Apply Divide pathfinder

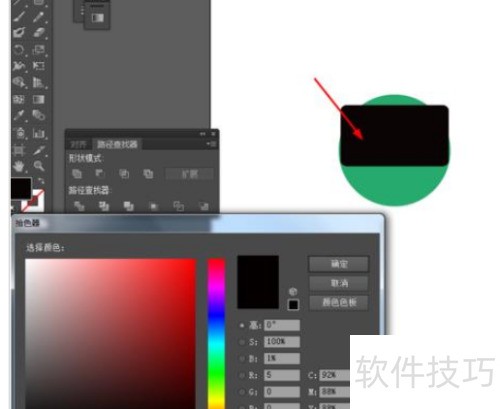[79, 206]
